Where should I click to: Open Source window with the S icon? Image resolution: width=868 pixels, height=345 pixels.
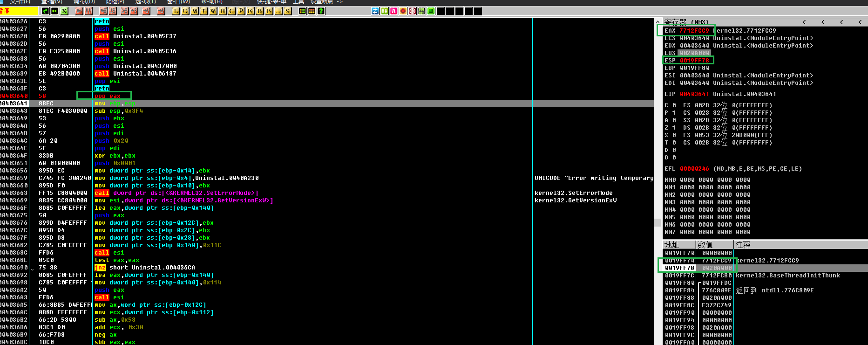click(287, 11)
